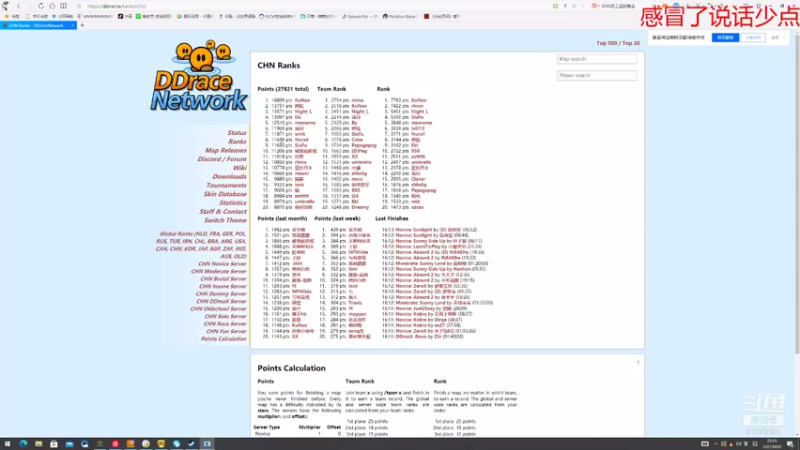Click the DDrace Network logo
The width and height of the screenshot is (800, 450).
coord(198,76)
